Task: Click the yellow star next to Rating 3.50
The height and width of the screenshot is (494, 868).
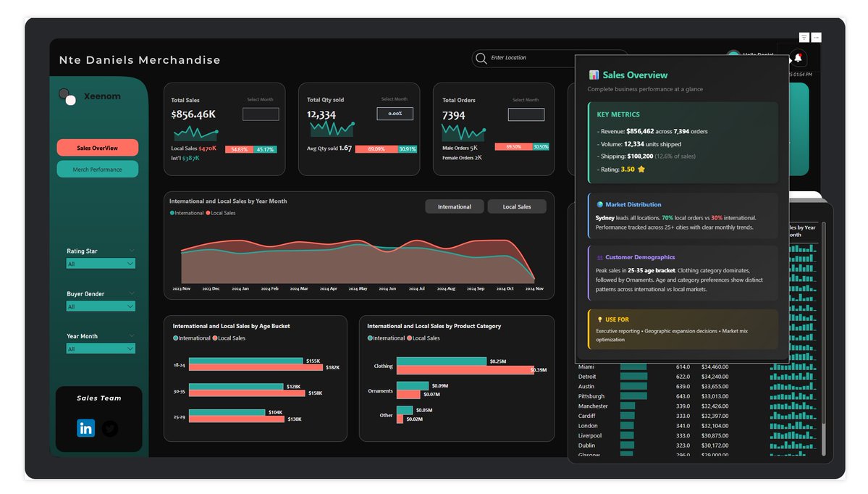Action: (x=641, y=169)
